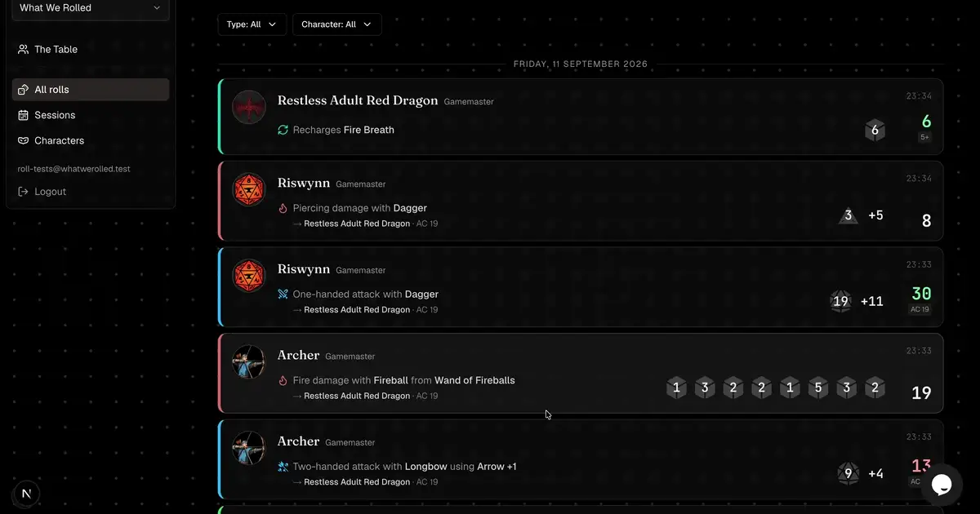
Task: Click the Archer name in the Longbow attack card
Action: [298, 441]
